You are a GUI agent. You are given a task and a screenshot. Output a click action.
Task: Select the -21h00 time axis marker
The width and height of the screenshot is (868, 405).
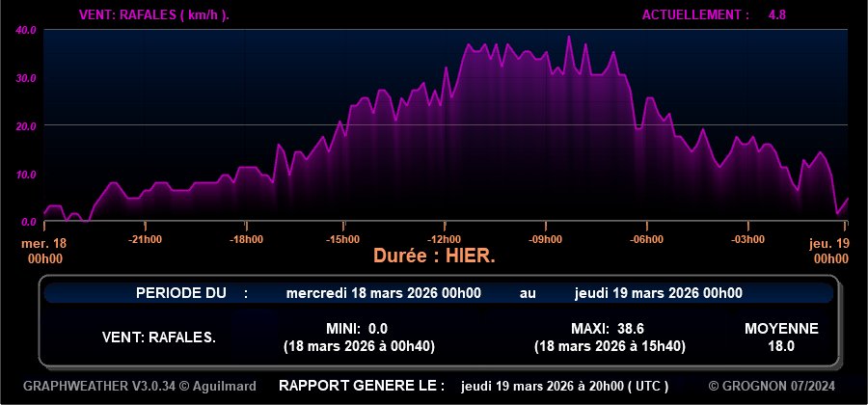[x=145, y=239]
